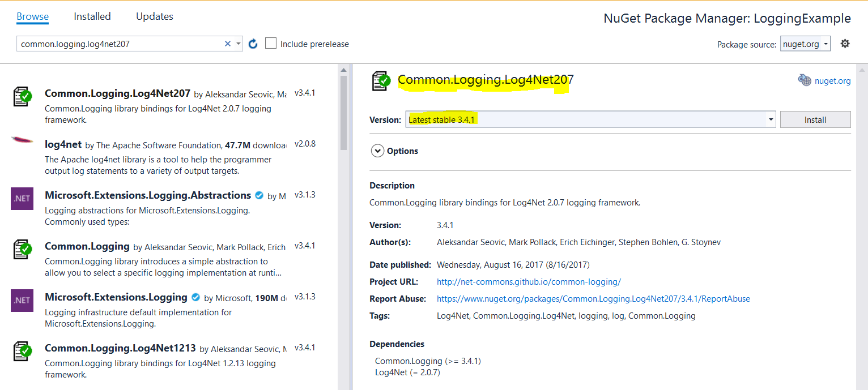868x390 pixels.
Task: Clear the search box using the X icon
Action: pos(227,43)
